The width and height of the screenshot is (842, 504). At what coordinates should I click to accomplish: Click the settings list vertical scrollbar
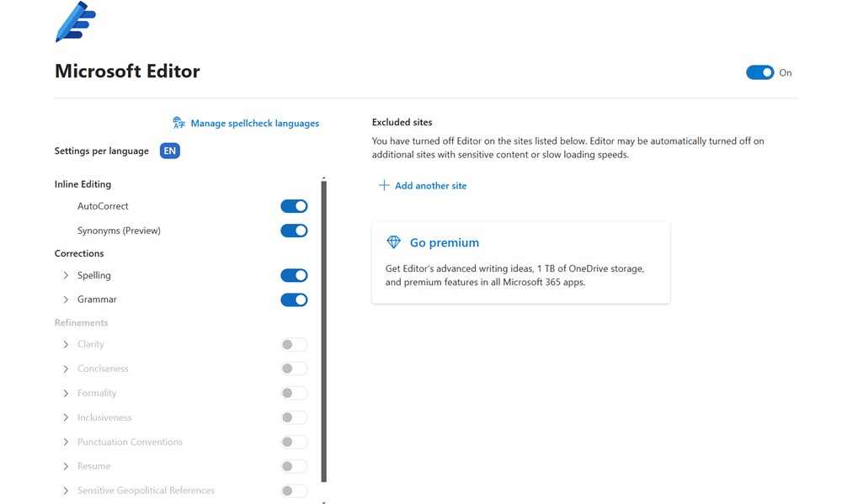click(x=324, y=328)
